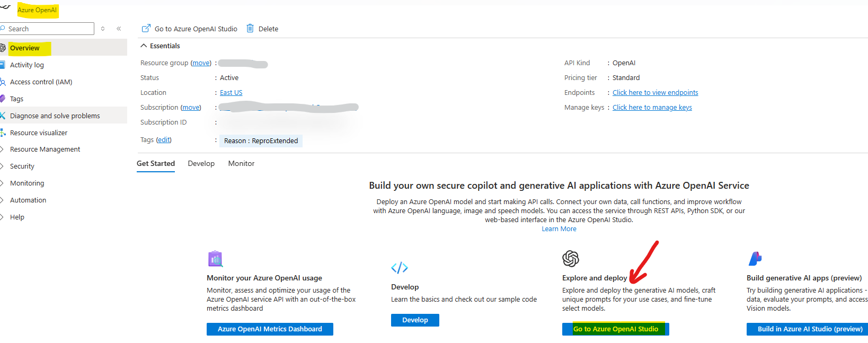
Task: Open Tags in the sidebar
Action: pyautogui.click(x=64, y=99)
